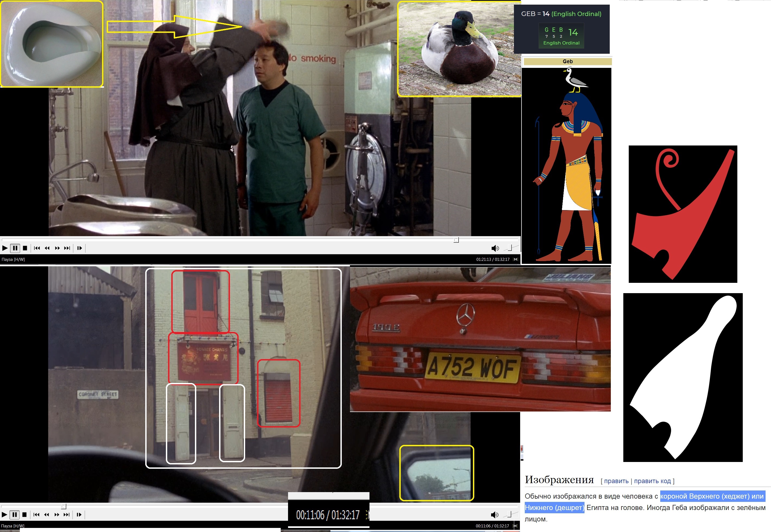
Task: Click audio indicator icon next to small 00:11:06 time
Action: (515, 526)
